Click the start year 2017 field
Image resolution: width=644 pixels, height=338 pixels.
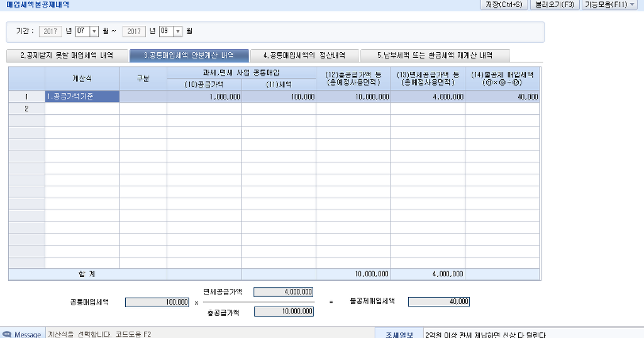[x=50, y=31]
